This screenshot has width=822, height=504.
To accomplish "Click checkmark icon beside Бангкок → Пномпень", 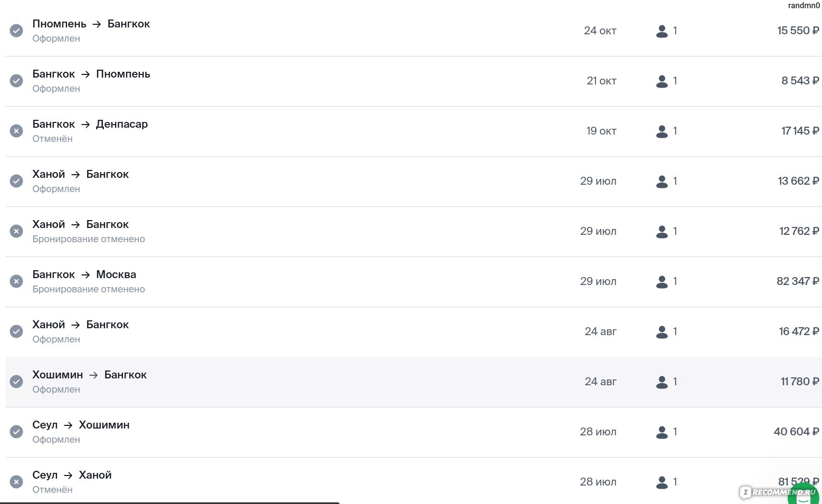I will (x=16, y=81).
